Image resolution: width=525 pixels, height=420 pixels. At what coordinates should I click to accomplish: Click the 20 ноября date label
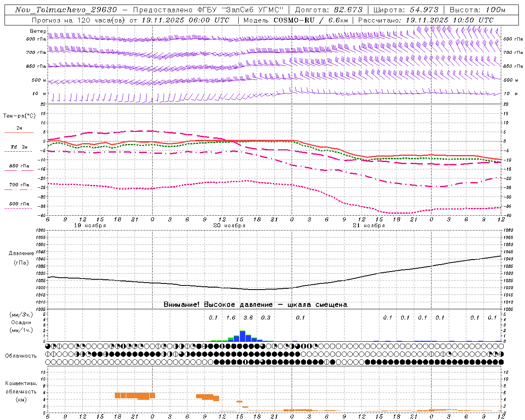[x=229, y=226]
